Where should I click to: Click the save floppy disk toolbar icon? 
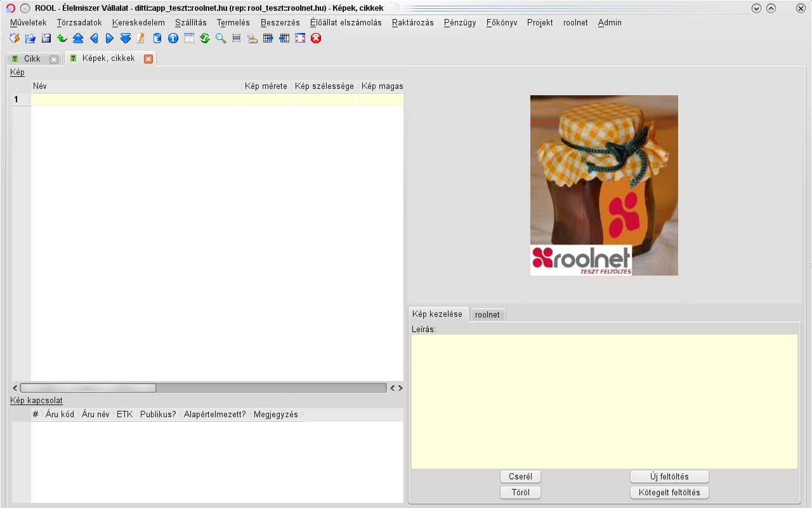(46, 39)
